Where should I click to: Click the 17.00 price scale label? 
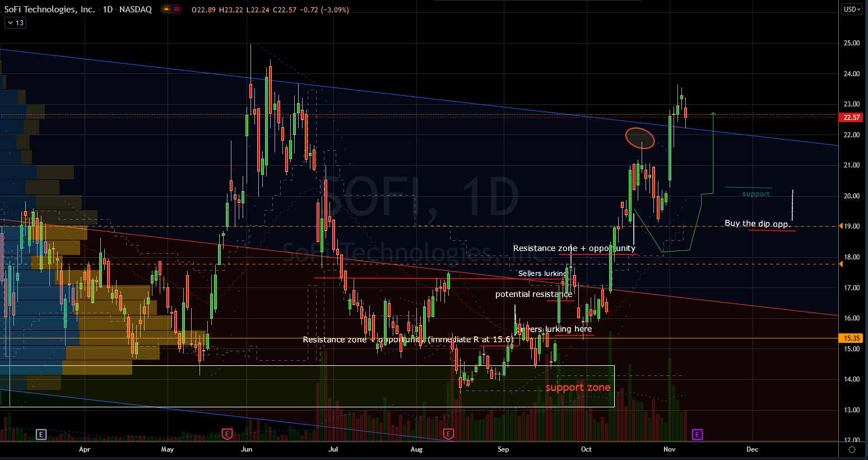pos(852,288)
